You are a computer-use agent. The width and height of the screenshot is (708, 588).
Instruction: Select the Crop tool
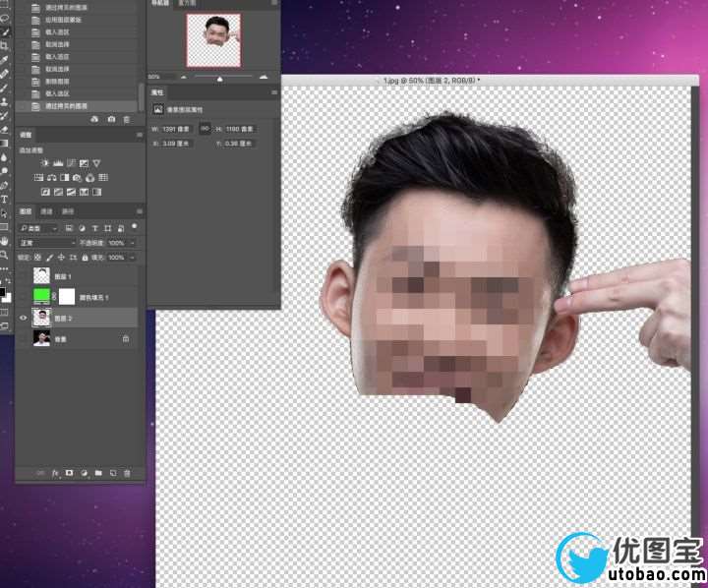click(5, 45)
